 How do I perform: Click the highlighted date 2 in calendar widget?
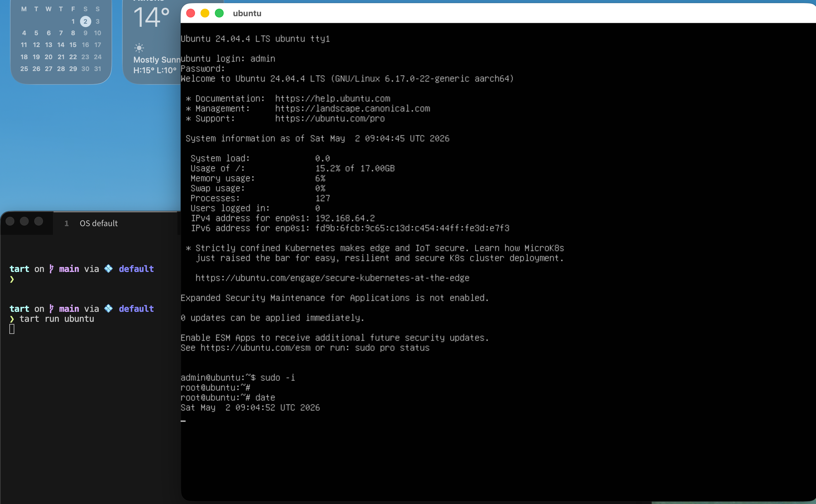point(85,21)
